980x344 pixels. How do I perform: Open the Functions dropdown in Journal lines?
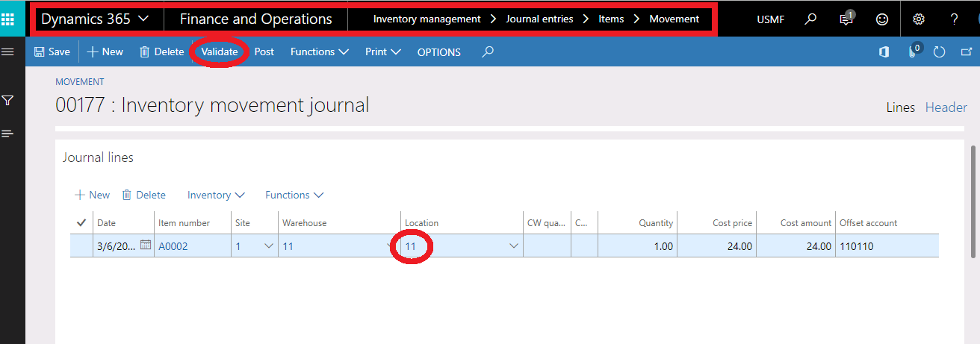(294, 195)
